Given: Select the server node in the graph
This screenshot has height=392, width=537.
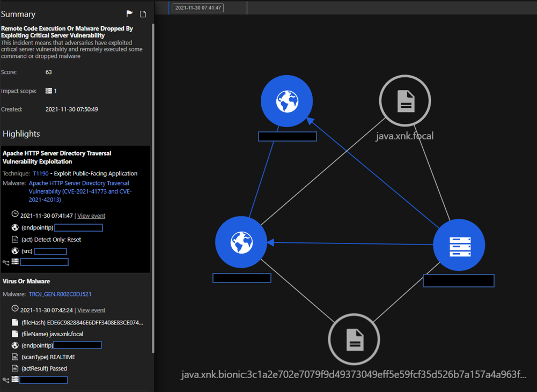Looking at the screenshot, I should 459,245.
